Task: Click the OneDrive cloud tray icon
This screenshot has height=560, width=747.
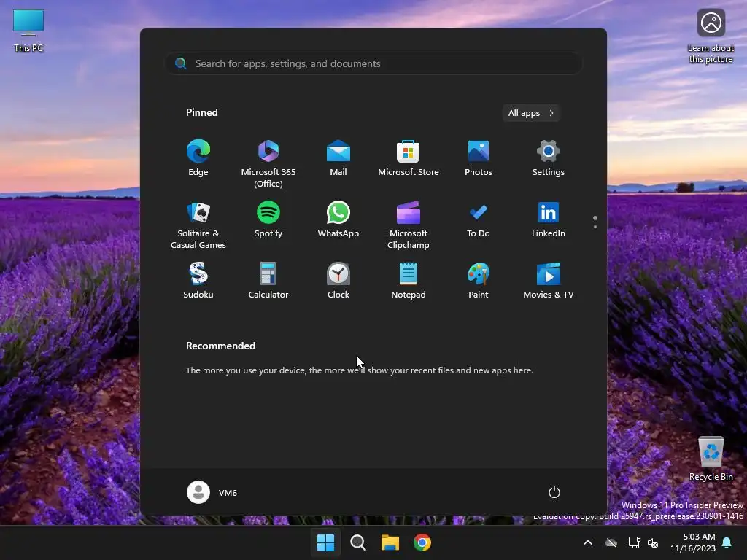Action: (611, 542)
